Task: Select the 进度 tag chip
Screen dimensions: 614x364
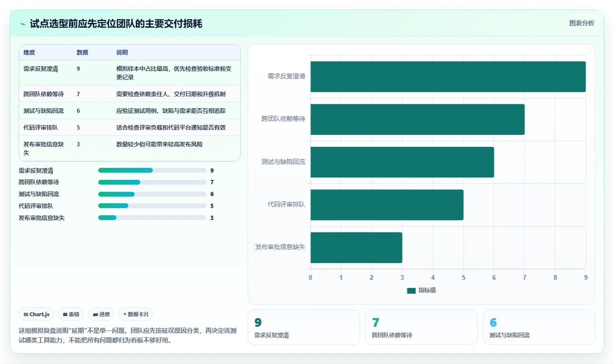Action: 101,314
